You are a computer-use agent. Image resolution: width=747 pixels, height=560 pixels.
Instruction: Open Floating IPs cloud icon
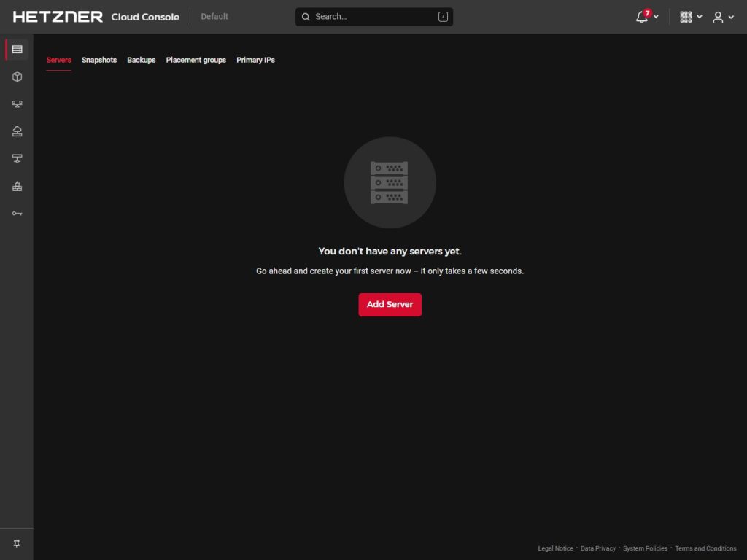[x=17, y=131]
